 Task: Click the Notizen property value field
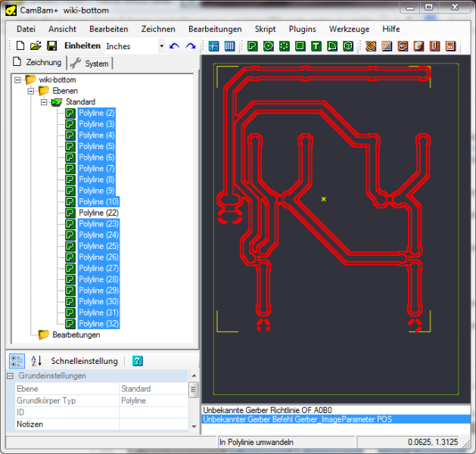[154, 424]
